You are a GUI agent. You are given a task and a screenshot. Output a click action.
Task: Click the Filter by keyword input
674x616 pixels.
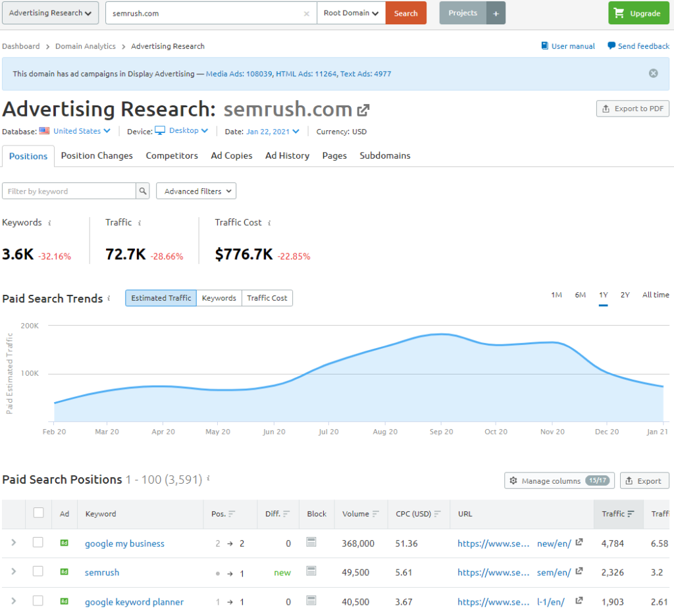[x=69, y=191]
